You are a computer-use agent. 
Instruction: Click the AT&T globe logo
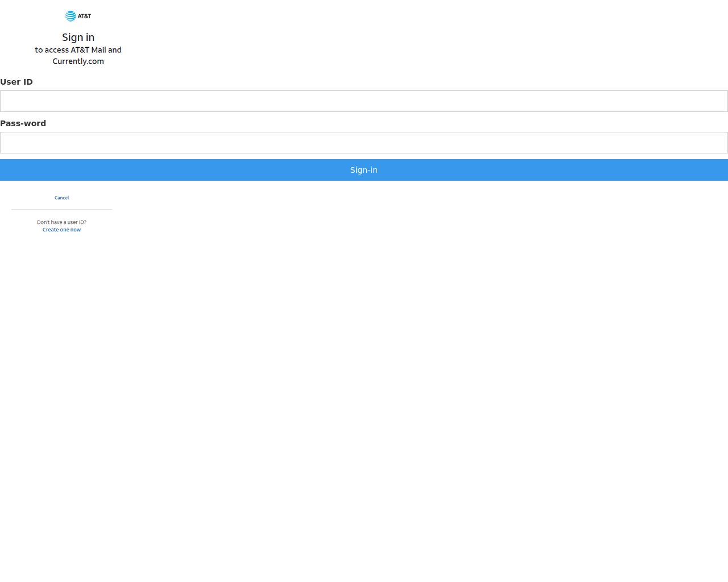[x=71, y=16]
